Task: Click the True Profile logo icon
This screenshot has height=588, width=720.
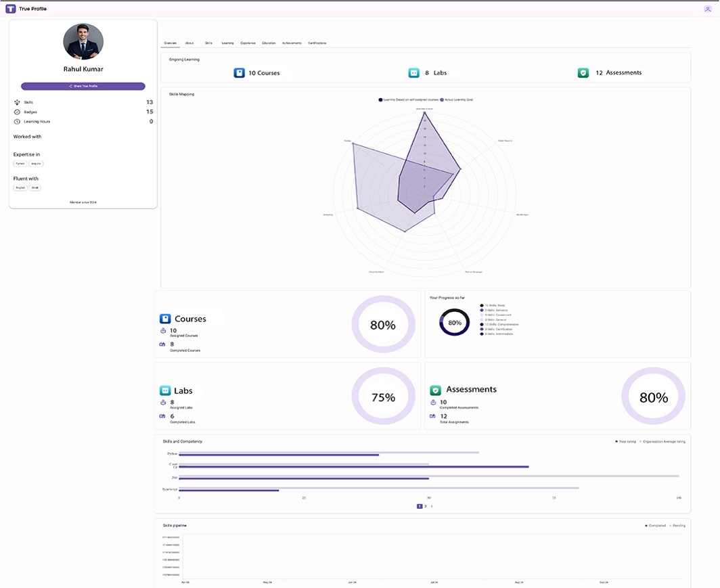Action: click(11, 9)
